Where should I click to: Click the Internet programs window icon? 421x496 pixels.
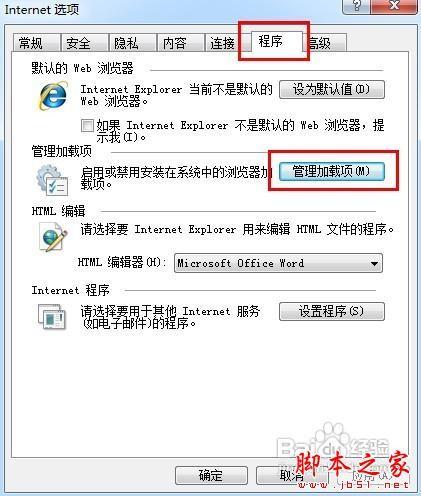point(52,316)
